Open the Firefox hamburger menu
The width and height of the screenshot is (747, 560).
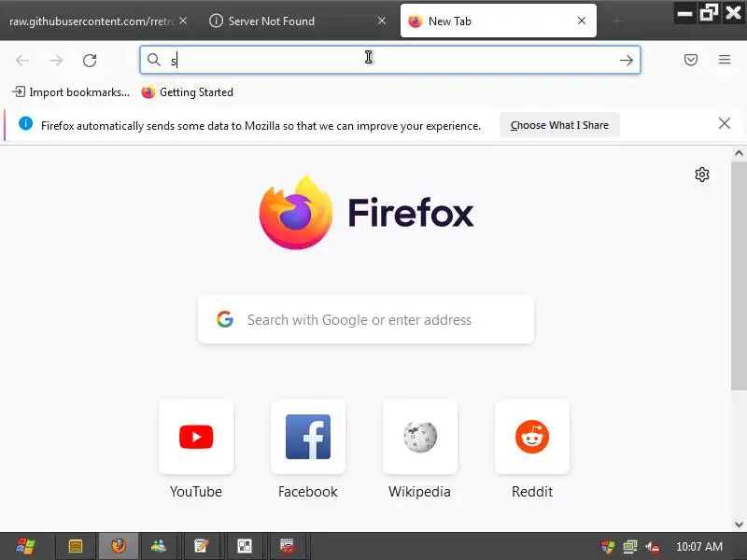[x=725, y=60]
